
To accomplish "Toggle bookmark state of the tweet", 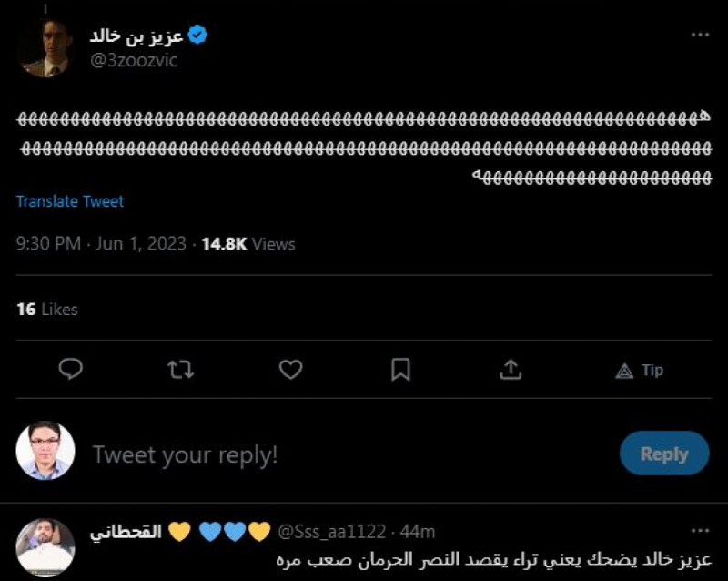I will tap(400, 370).
